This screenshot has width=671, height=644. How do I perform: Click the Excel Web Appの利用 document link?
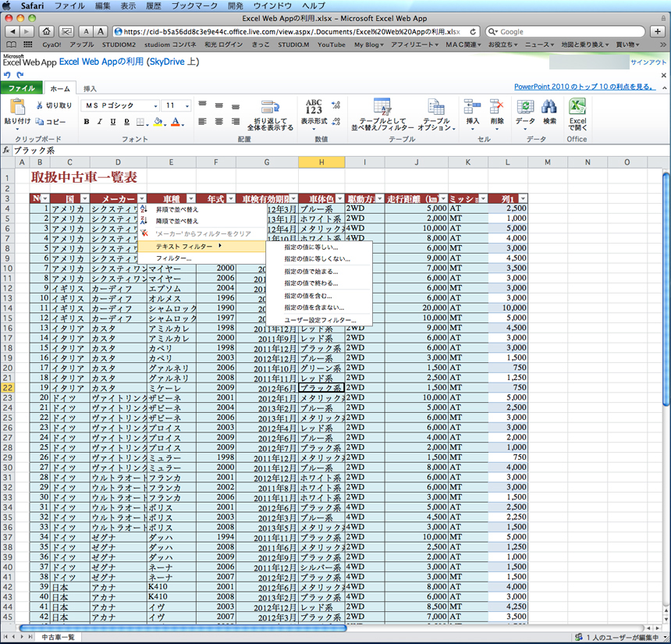point(101,62)
